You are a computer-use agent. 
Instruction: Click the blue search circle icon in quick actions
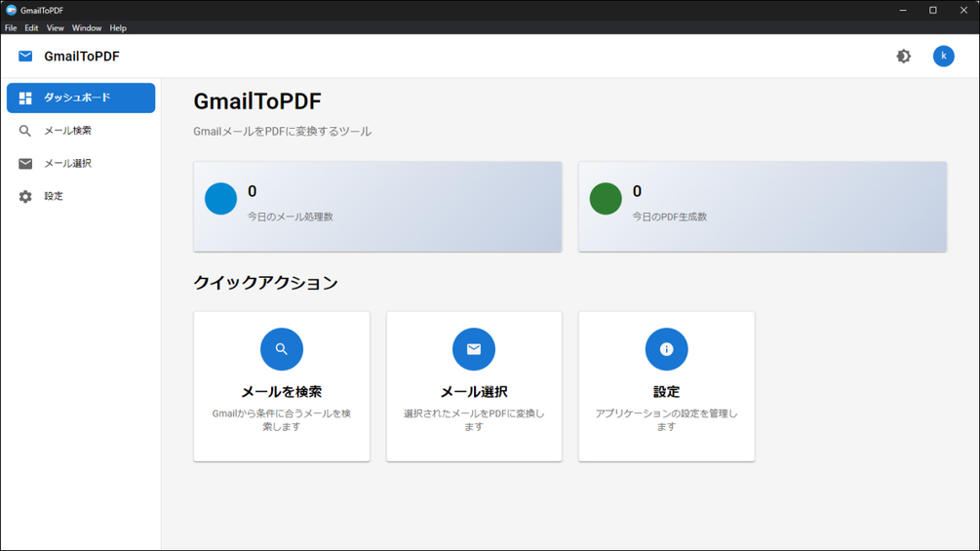[281, 348]
